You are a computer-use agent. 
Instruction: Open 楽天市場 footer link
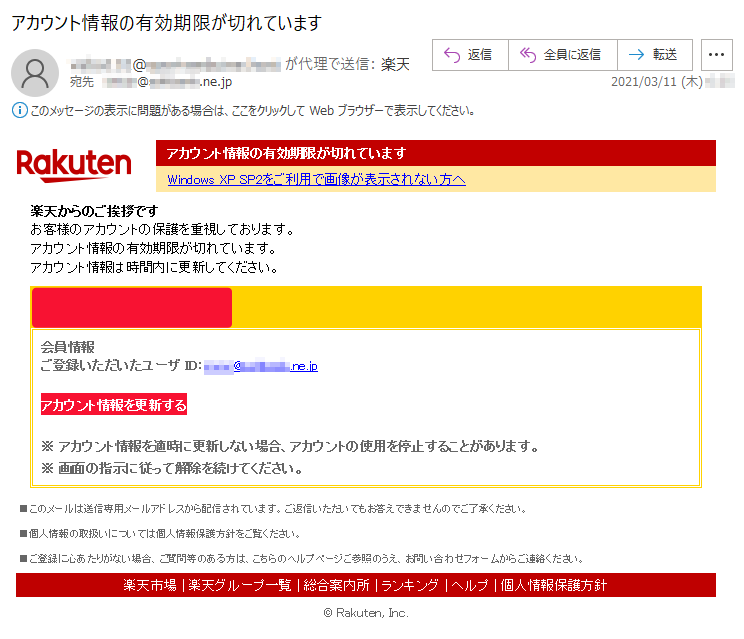click(x=150, y=585)
